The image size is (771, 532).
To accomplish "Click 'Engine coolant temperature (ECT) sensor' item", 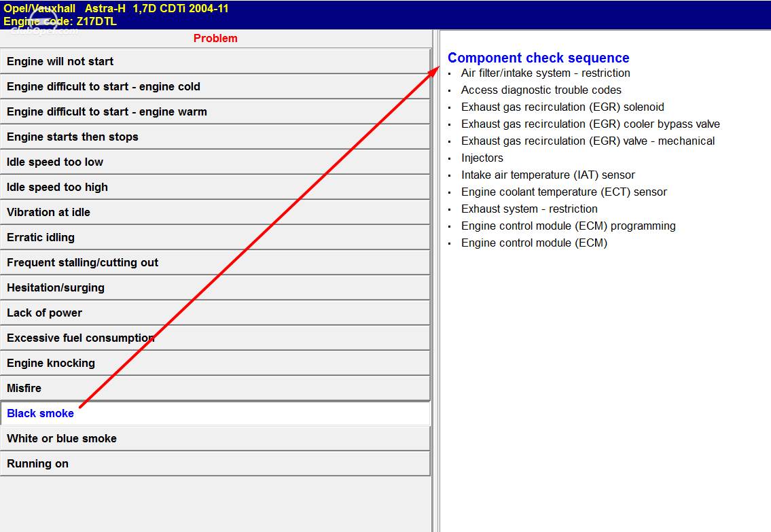I will (564, 192).
